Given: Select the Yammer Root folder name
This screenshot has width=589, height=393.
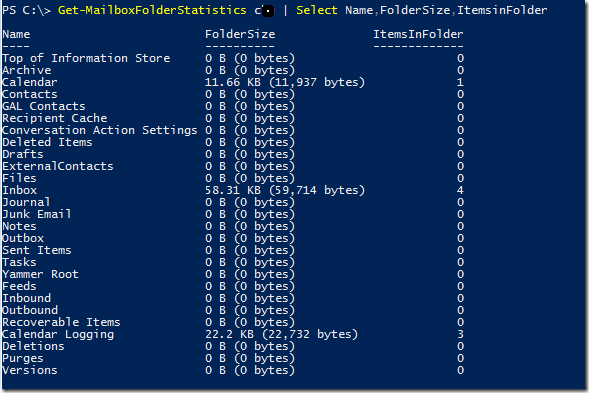Looking at the screenshot, I should click(x=41, y=274).
